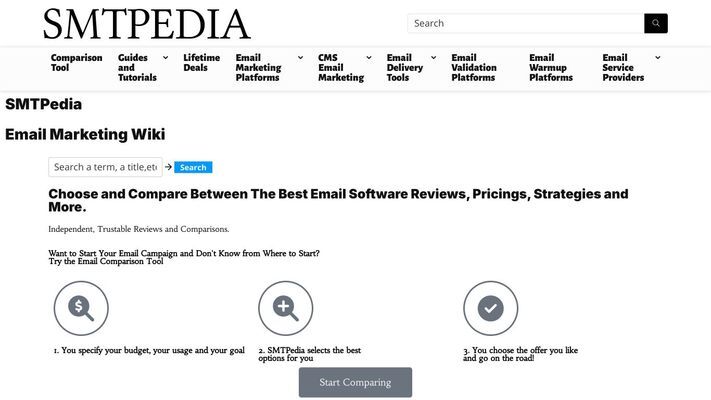
Task: Expand the CMS Email Marketing chevron
Action: (x=369, y=58)
